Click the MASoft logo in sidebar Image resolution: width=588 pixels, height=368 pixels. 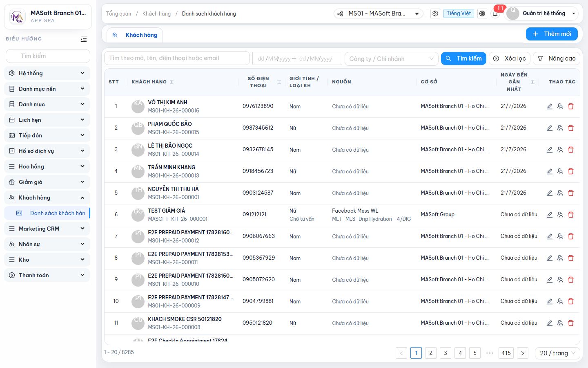click(17, 17)
